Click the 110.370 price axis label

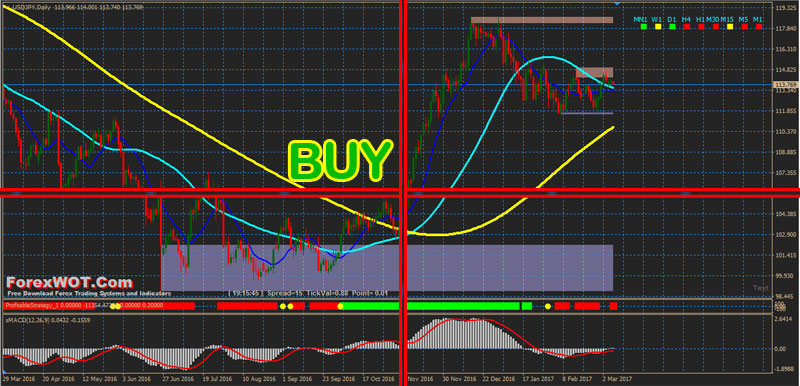pyautogui.click(x=786, y=132)
